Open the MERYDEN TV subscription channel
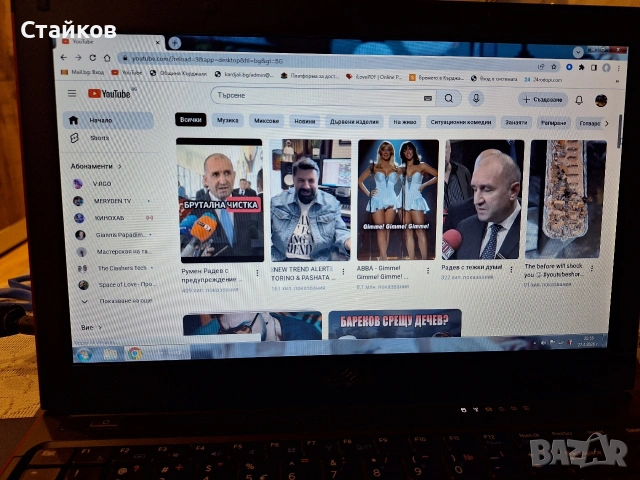 [111, 200]
